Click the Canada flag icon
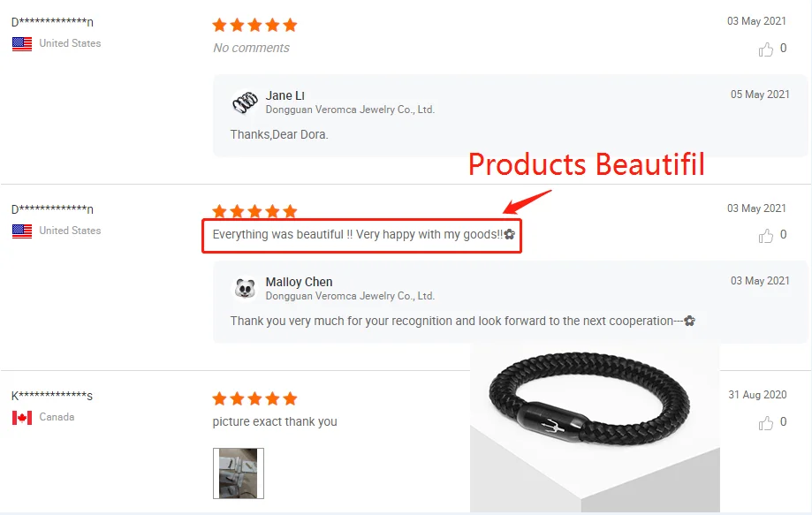 (22, 417)
